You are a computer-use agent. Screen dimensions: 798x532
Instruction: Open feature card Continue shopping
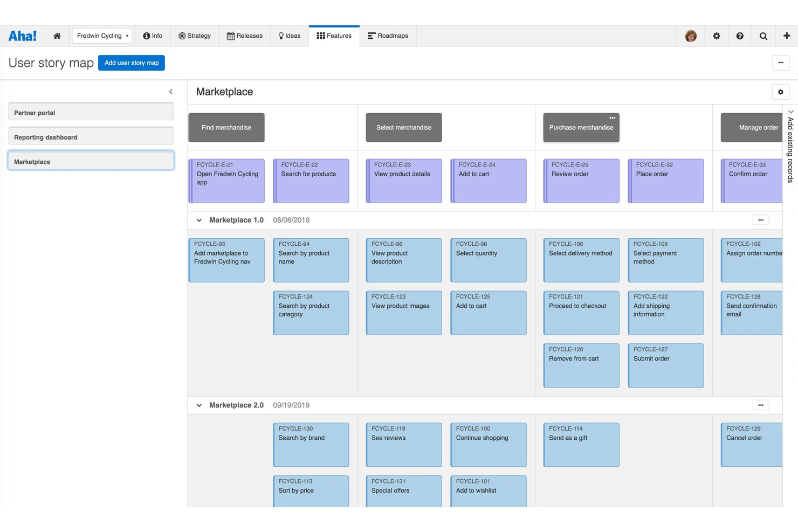[489, 445]
